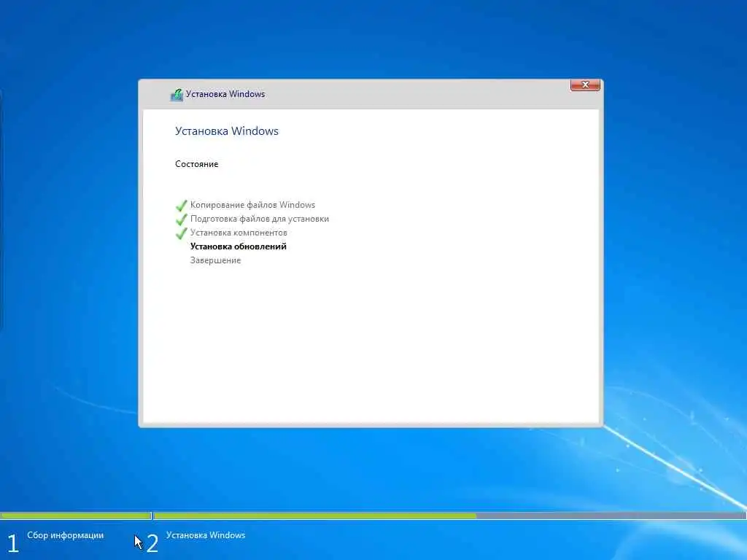Click the Сбор информации stage label
The image size is (747, 560).
coord(65,535)
